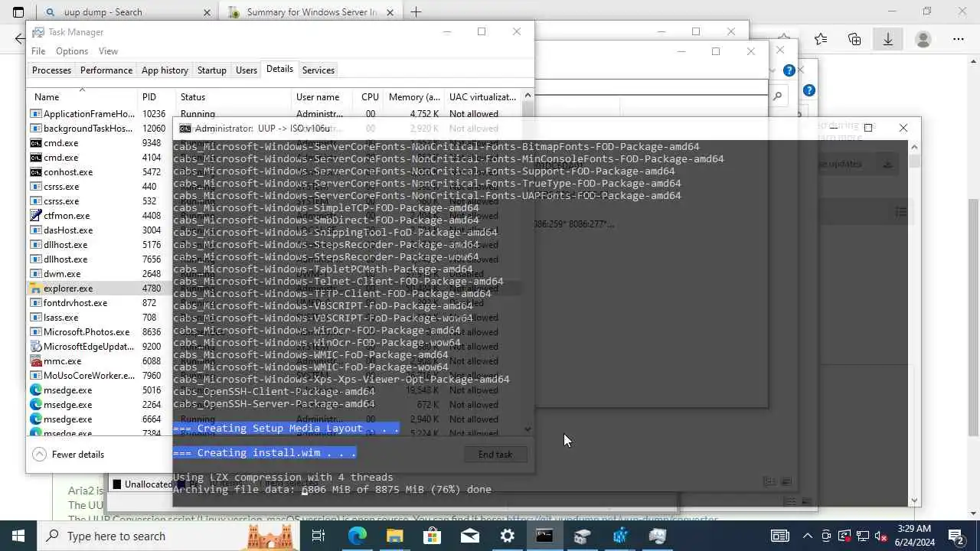980x551 pixels.
Task: Open Edge Favorites star-list icon
Action: [x=821, y=39]
